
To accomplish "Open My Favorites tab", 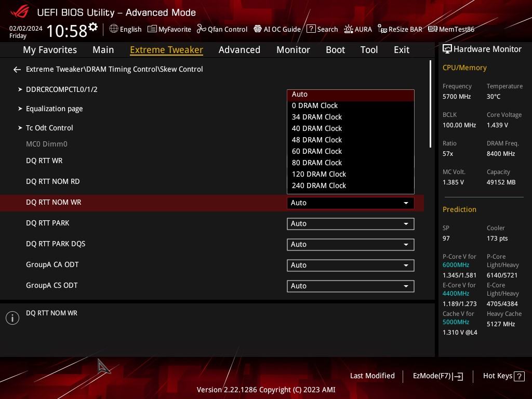I will [x=50, y=50].
